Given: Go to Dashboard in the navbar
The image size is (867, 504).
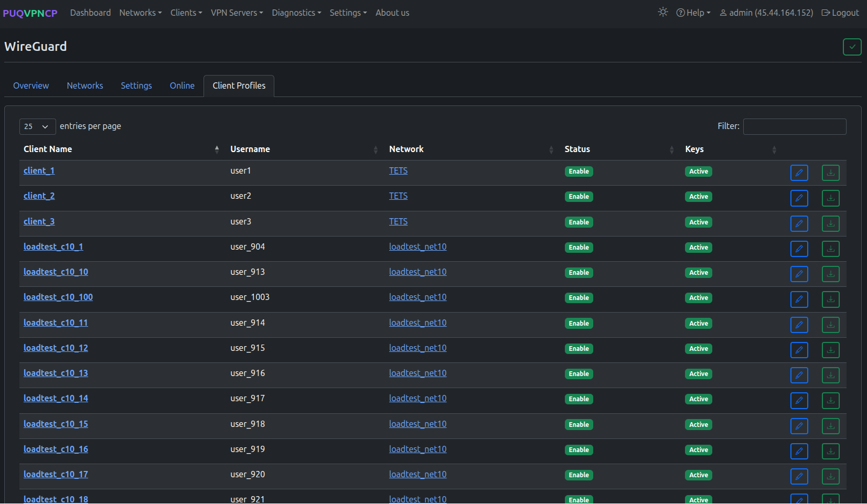Looking at the screenshot, I should (90, 13).
